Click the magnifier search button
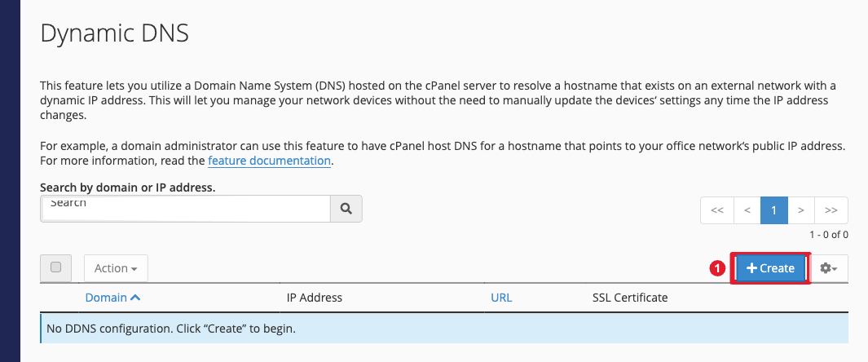 346,209
